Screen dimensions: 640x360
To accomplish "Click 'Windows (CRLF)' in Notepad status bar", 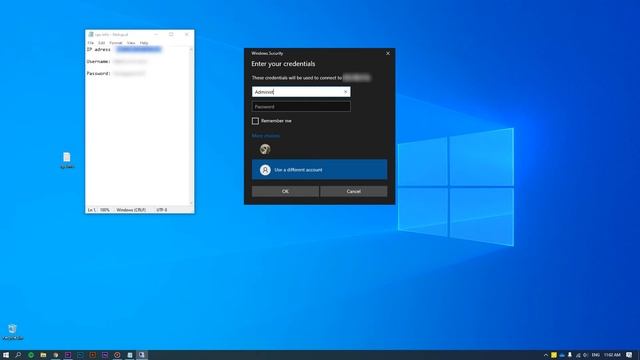I will coord(131,210).
